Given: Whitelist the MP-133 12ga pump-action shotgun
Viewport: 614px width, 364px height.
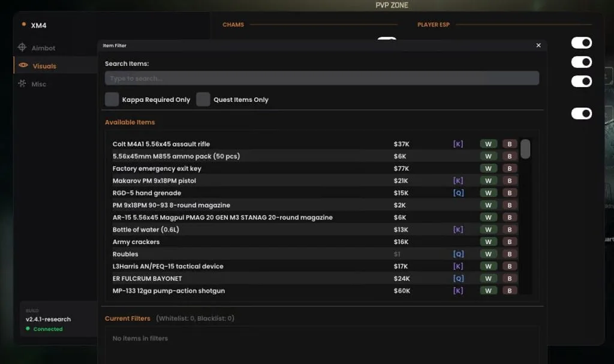Looking at the screenshot, I should click(x=488, y=291).
